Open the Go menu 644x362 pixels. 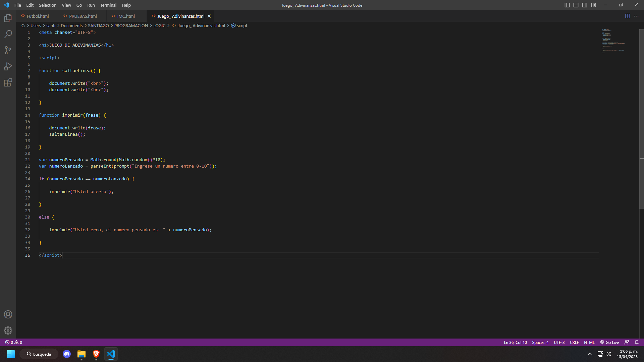click(79, 5)
